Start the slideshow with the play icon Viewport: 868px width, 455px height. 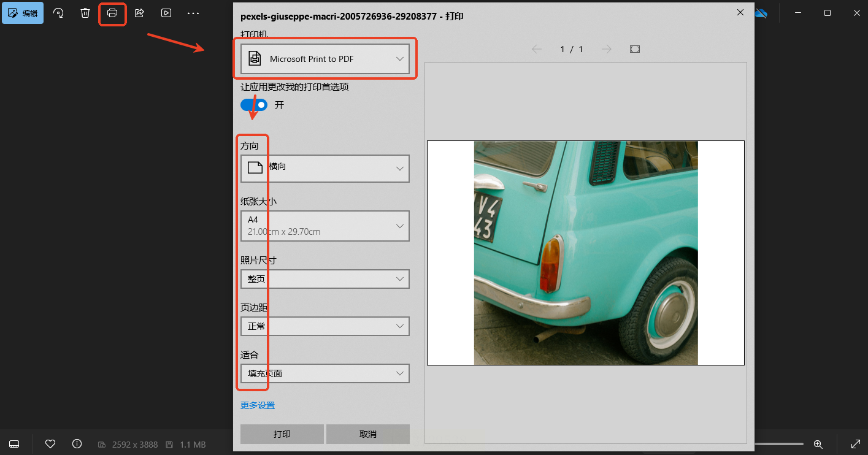[166, 13]
